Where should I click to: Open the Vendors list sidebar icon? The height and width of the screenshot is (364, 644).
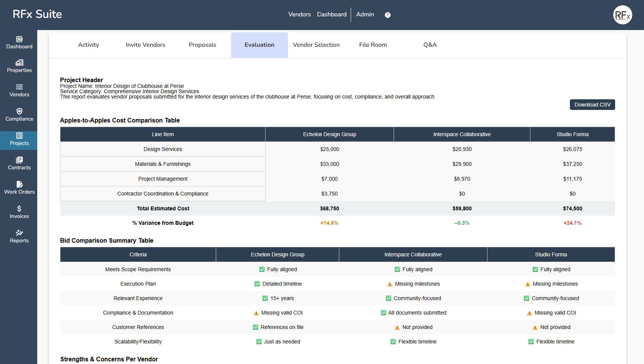(x=19, y=87)
